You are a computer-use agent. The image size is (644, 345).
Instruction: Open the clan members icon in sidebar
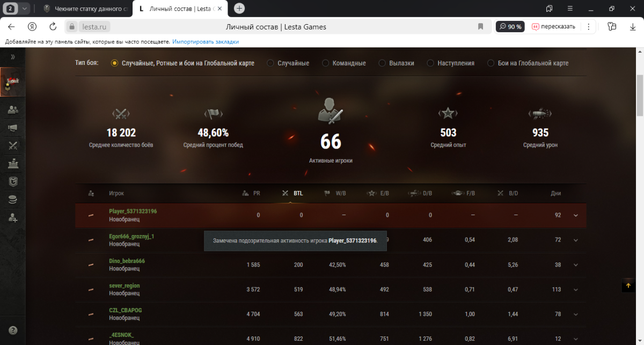[13, 109]
